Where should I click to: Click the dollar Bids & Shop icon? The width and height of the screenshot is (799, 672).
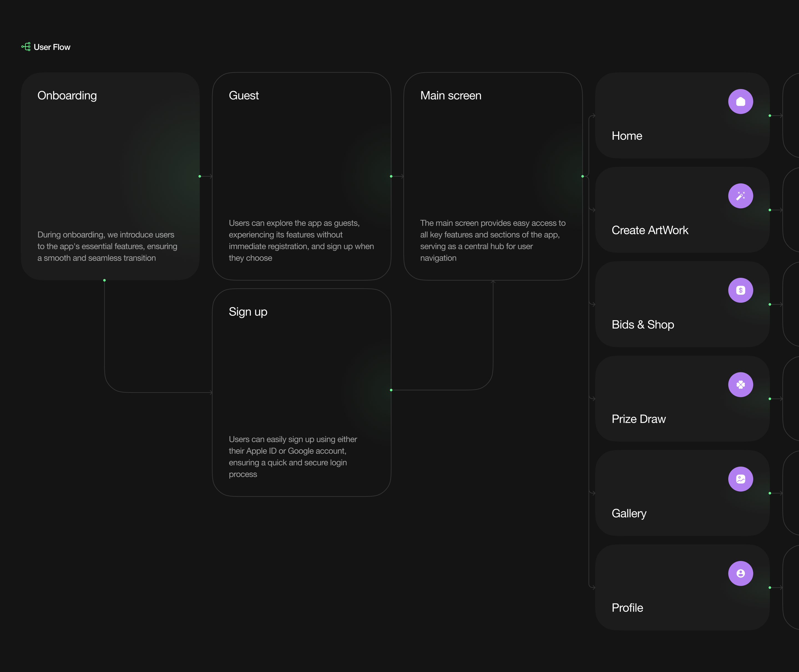tap(740, 290)
